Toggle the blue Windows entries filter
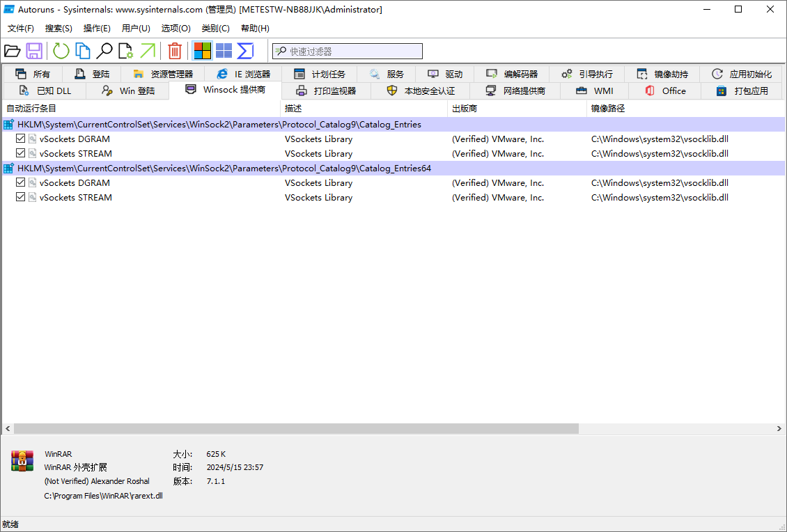 224,51
